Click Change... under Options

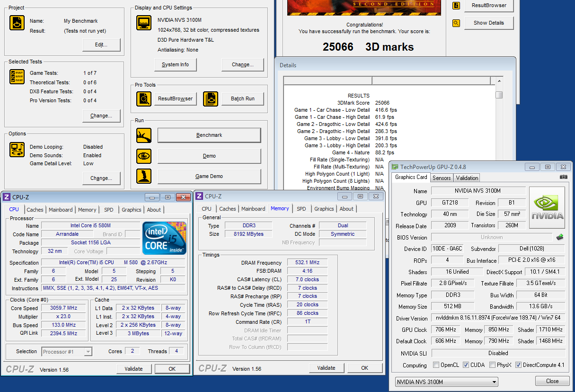(101, 178)
